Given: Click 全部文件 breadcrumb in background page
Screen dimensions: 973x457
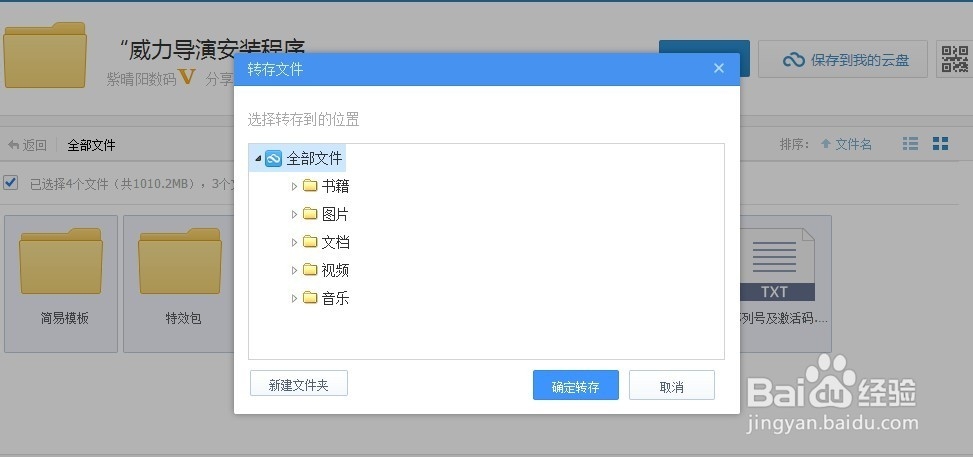Looking at the screenshot, I should 91,145.
